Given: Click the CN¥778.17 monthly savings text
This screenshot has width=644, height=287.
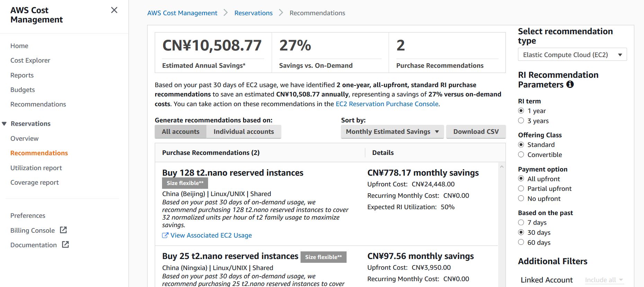Looking at the screenshot, I should (x=423, y=173).
